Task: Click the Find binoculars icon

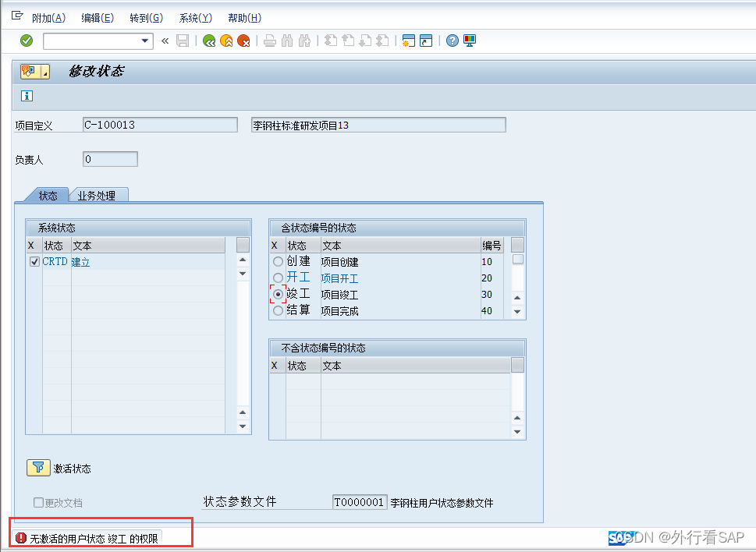Action: coord(287,41)
